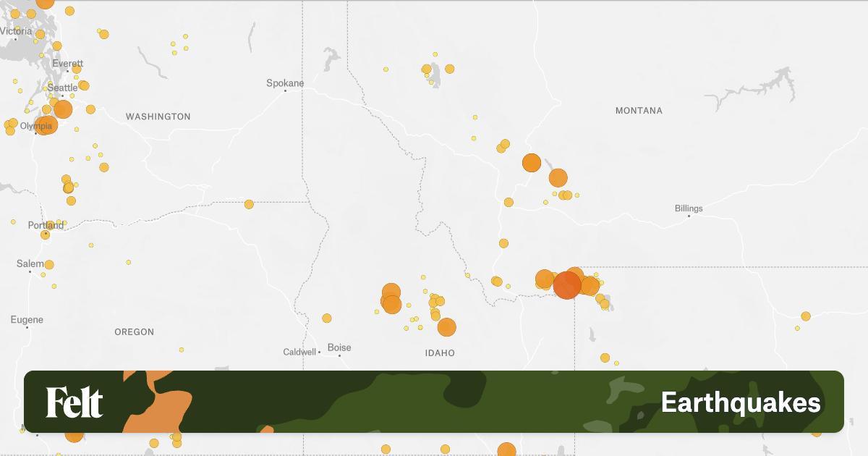This screenshot has width=868, height=456.
Task: Select the OREGON state label
Action: [x=134, y=332]
